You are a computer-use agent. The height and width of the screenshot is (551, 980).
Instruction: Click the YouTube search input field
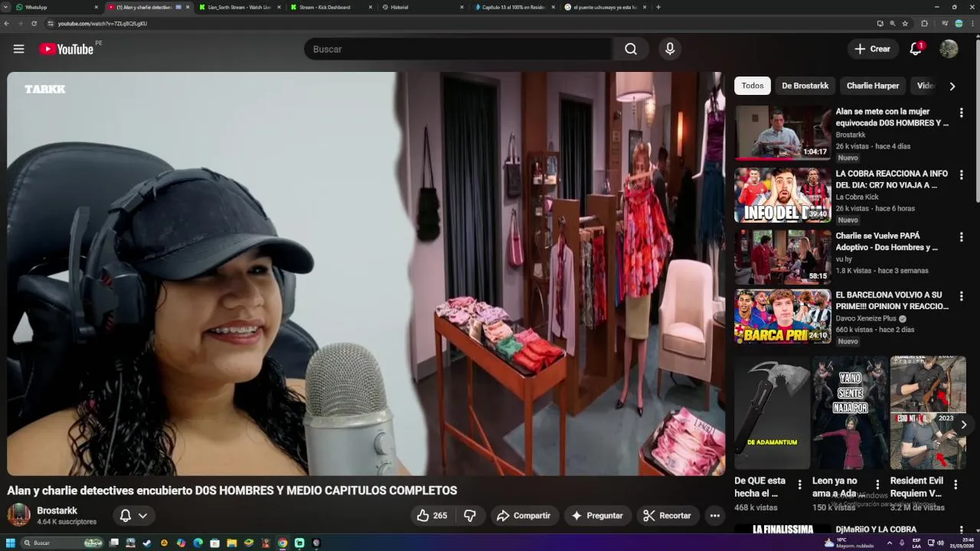click(458, 49)
